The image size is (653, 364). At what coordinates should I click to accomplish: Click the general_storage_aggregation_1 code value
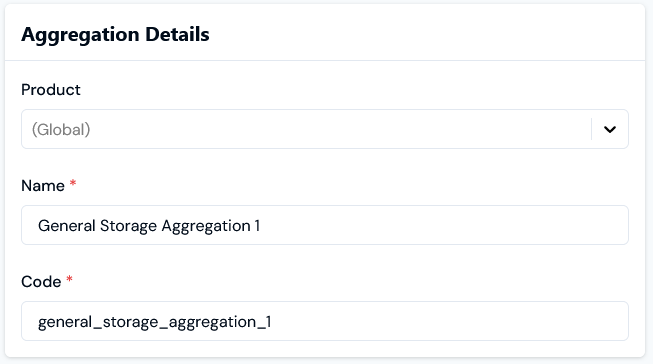(x=155, y=322)
